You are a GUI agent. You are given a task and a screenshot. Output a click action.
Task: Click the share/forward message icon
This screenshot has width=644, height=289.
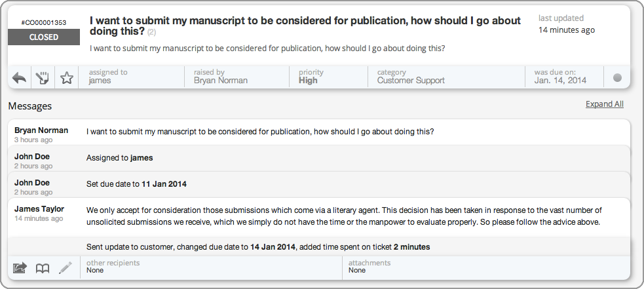(x=20, y=269)
